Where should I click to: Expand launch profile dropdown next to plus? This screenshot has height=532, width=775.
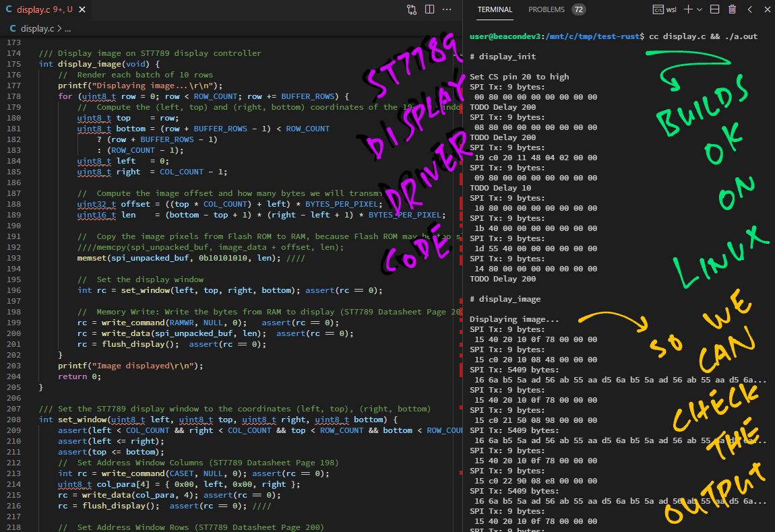pos(699,9)
